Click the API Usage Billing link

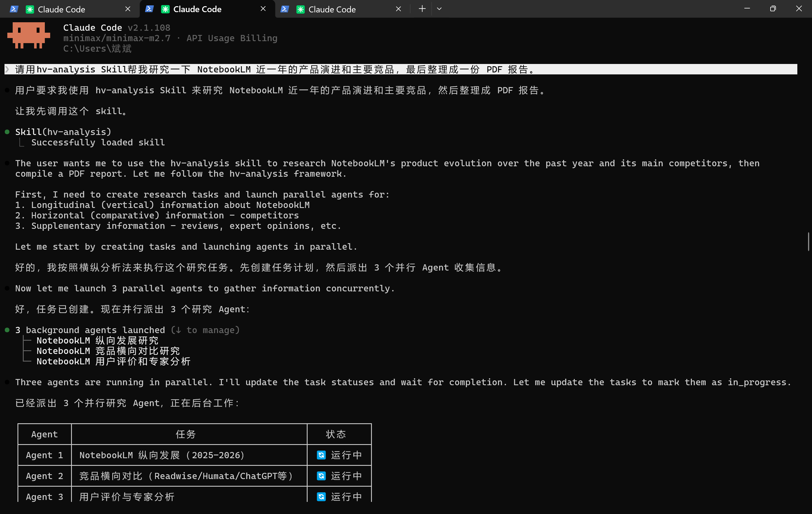tap(232, 38)
